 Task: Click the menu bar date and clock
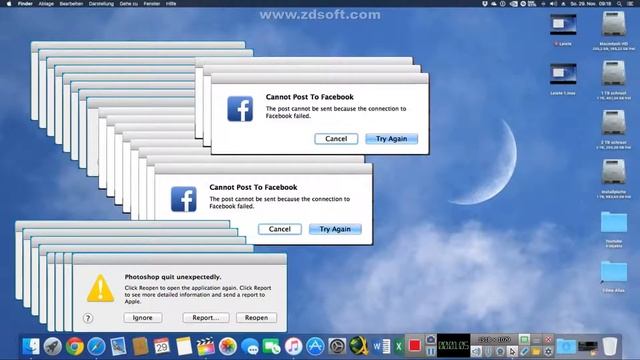click(591, 4)
